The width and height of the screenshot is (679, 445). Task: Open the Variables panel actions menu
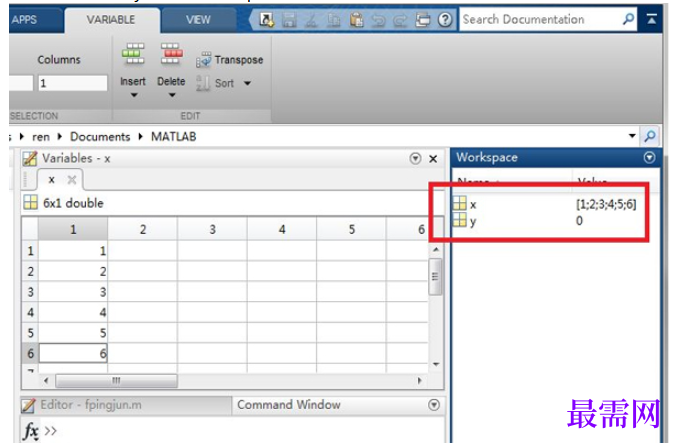tap(415, 159)
